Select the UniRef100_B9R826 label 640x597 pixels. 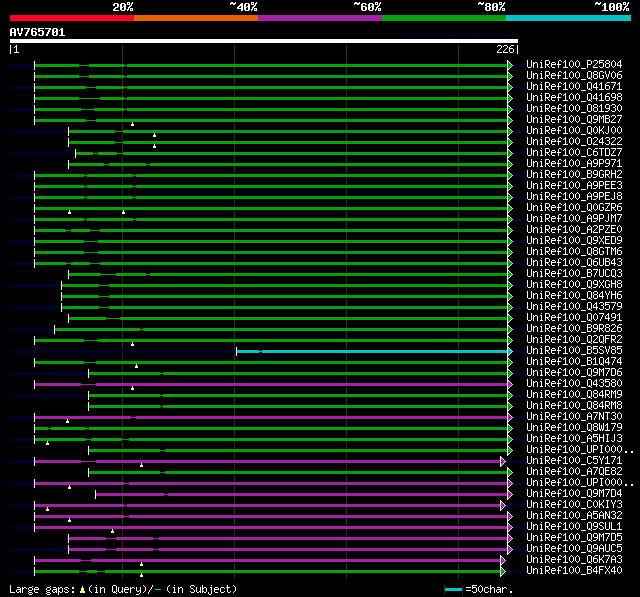tap(574, 329)
